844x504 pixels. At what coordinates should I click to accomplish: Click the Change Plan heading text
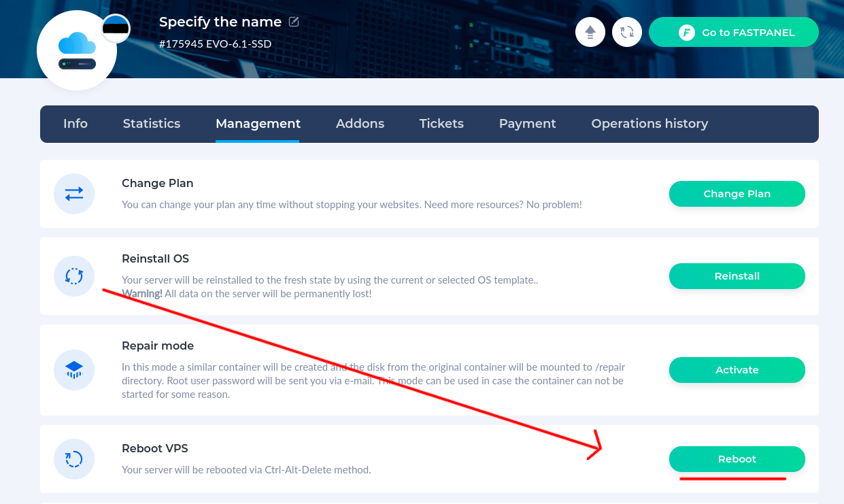157,183
